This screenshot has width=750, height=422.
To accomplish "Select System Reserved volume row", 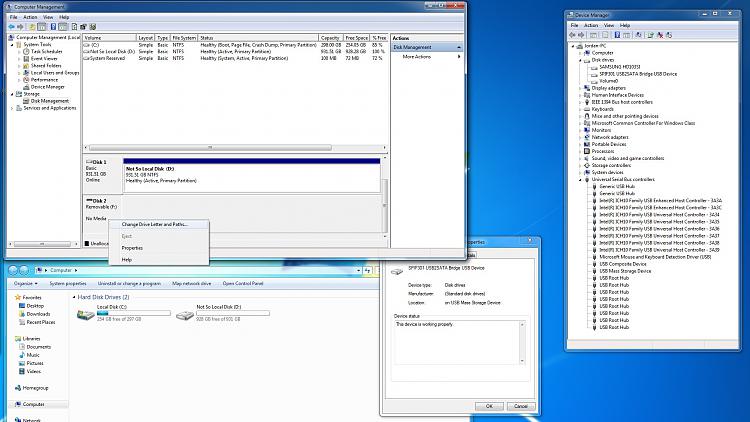I will point(234,58).
